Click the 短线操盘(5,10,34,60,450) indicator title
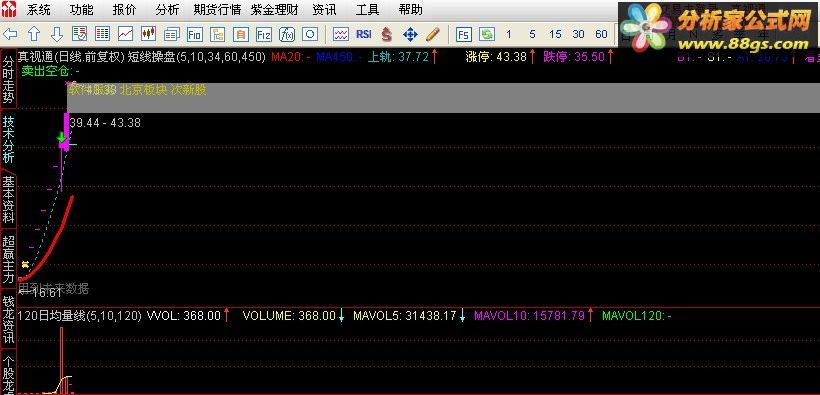The image size is (820, 395). click(197, 57)
